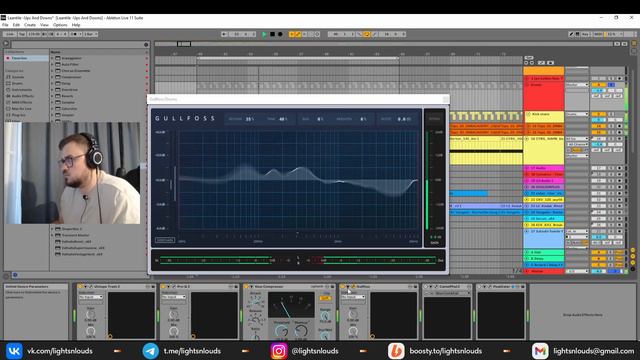Click the Gullfoss Recover value
Viewport: 640px width, 360px height.
point(249,119)
